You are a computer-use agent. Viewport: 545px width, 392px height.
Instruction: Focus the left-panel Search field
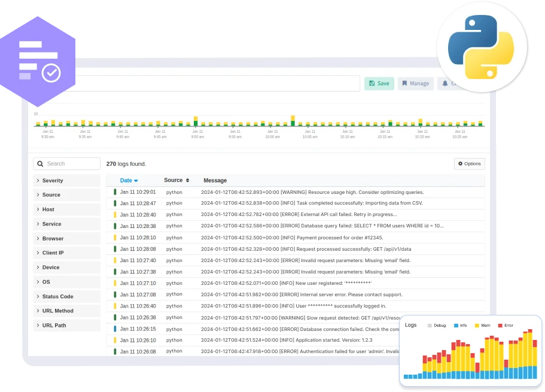pos(67,163)
